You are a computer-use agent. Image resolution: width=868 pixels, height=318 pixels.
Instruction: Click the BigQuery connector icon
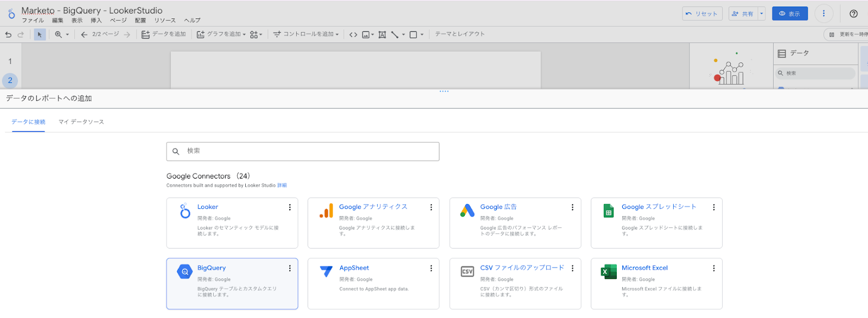tap(185, 271)
